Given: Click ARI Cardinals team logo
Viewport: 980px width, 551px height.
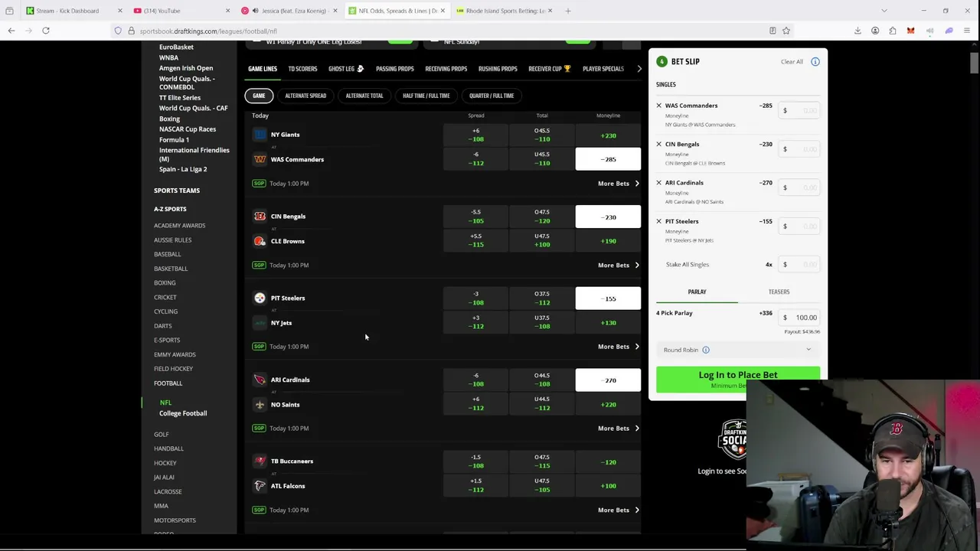Looking at the screenshot, I should click(x=260, y=380).
